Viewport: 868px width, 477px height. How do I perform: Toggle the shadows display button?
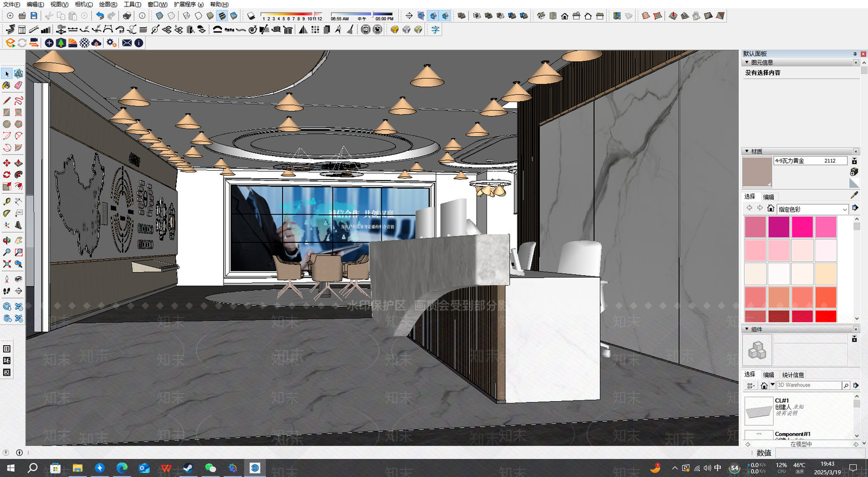(251, 16)
